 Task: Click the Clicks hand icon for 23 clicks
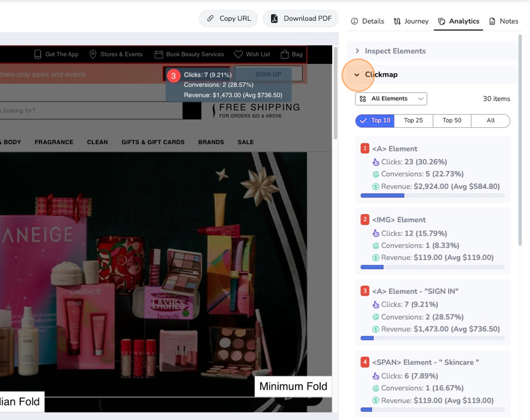click(376, 162)
